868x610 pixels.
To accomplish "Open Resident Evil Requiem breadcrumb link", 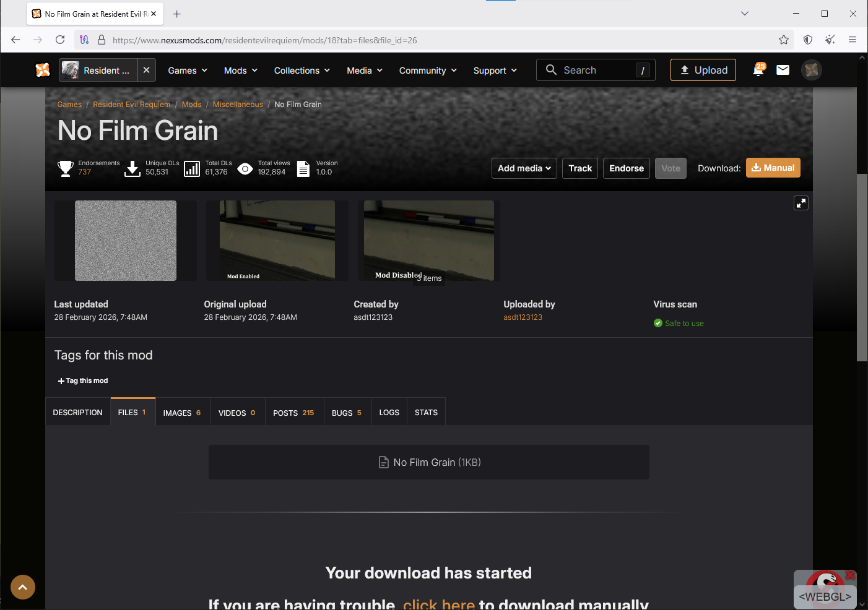I will [x=132, y=105].
